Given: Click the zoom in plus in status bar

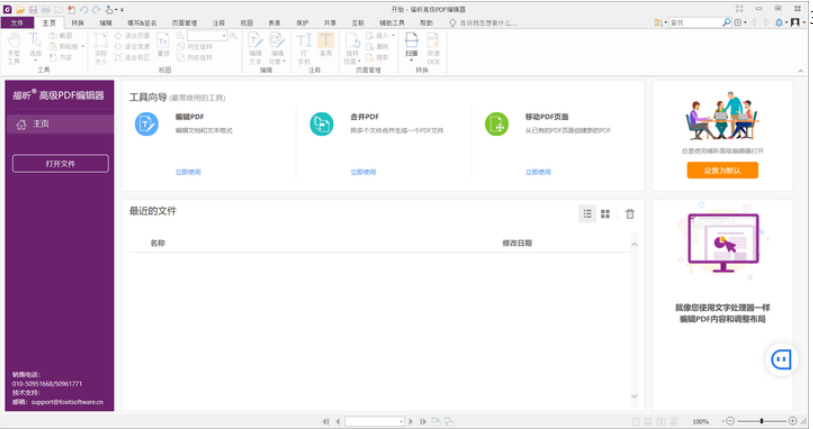Looking at the screenshot, I should pyautogui.click(x=793, y=421).
